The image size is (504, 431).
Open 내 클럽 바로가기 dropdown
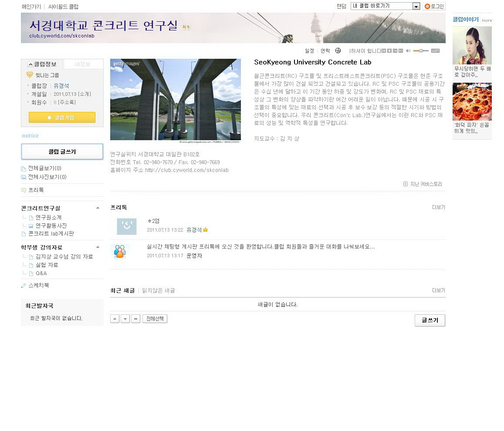tap(386, 6)
